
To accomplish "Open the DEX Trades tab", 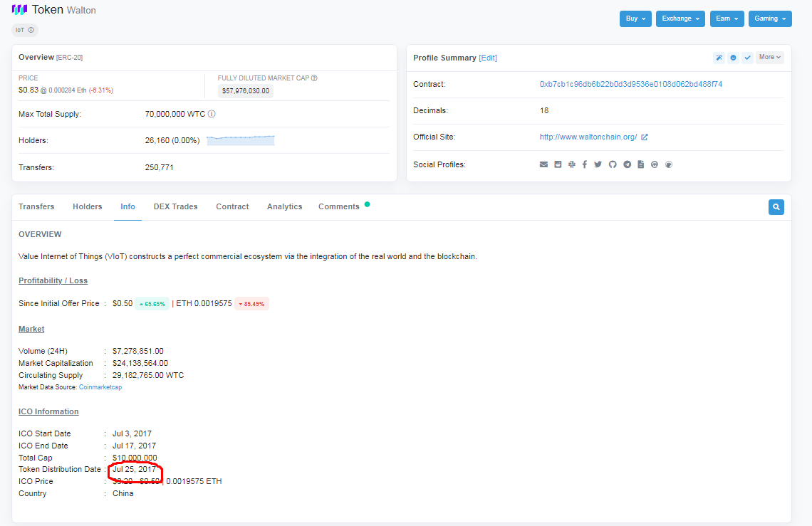I will pos(175,206).
